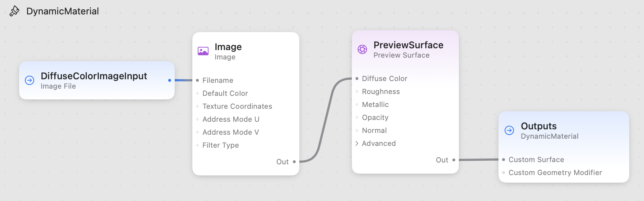
Task: Click the Image node picture icon
Action: (x=203, y=51)
